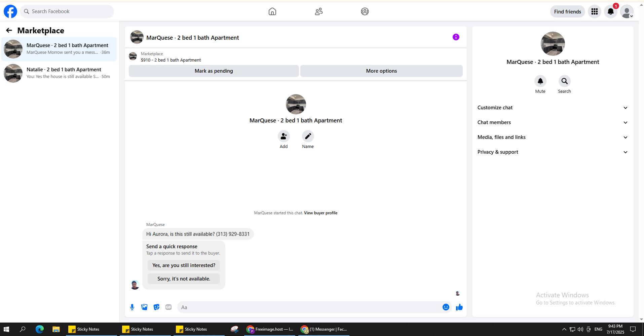Click the Aa message input field
644x336 pixels.
pos(309,307)
